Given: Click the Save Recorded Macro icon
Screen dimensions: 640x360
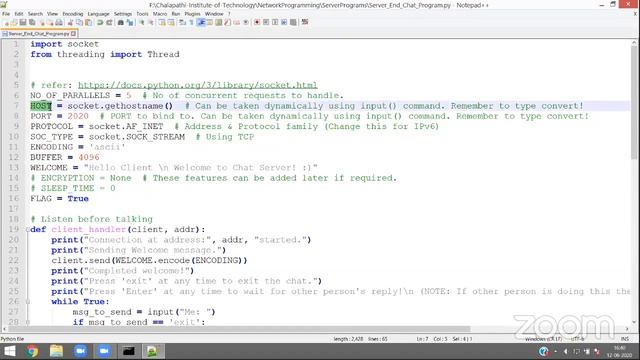Looking at the screenshot, I should point(293,22).
